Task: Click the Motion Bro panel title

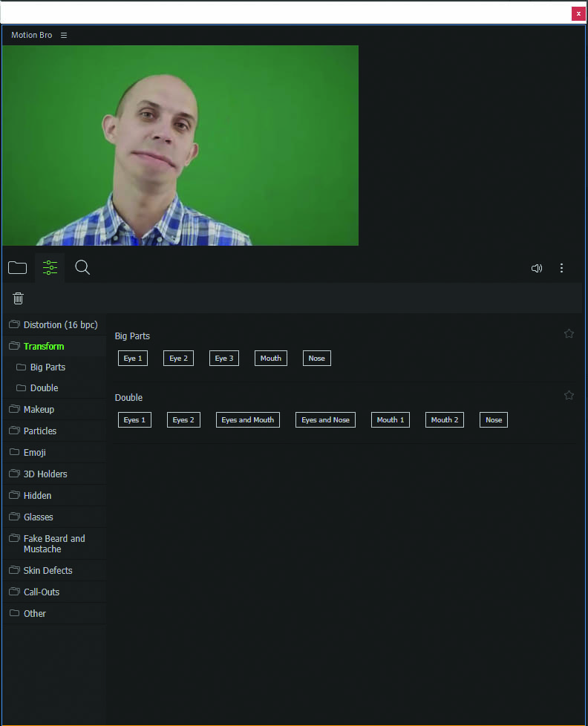Action: (31, 35)
